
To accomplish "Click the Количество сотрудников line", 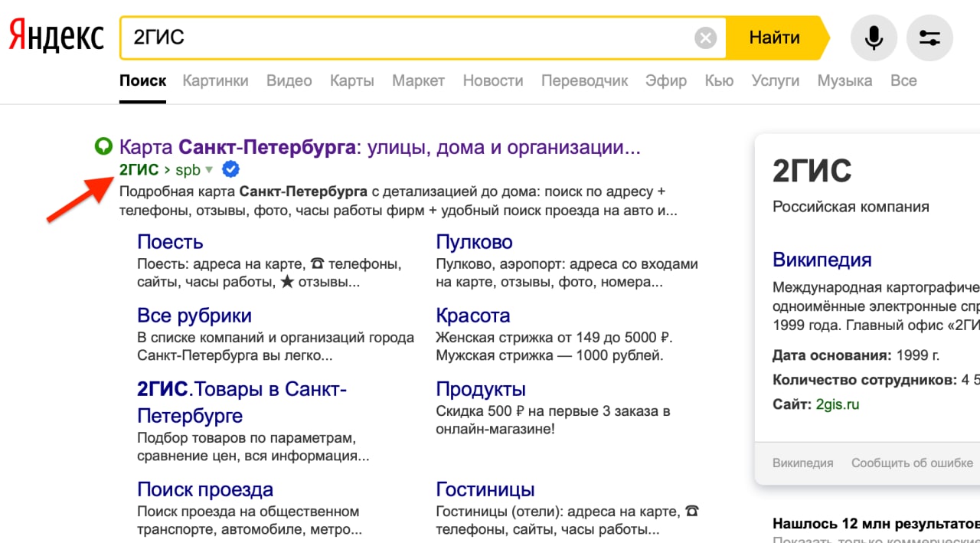I will (876, 380).
